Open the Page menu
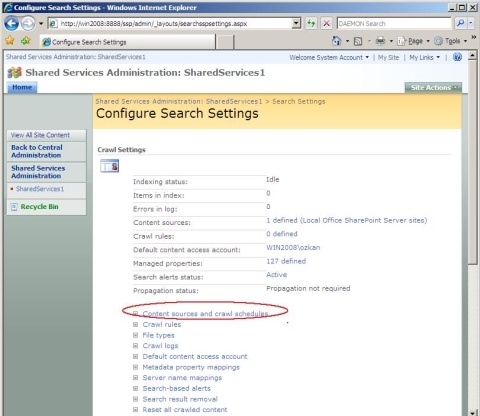480x416 pixels. point(413,41)
